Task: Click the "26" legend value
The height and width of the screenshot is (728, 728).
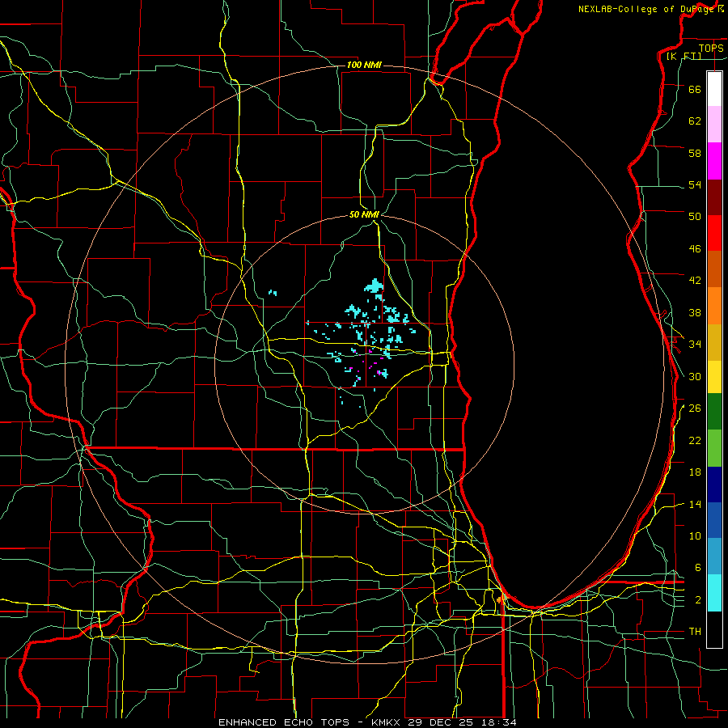Action: pyautogui.click(x=695, y=408)
